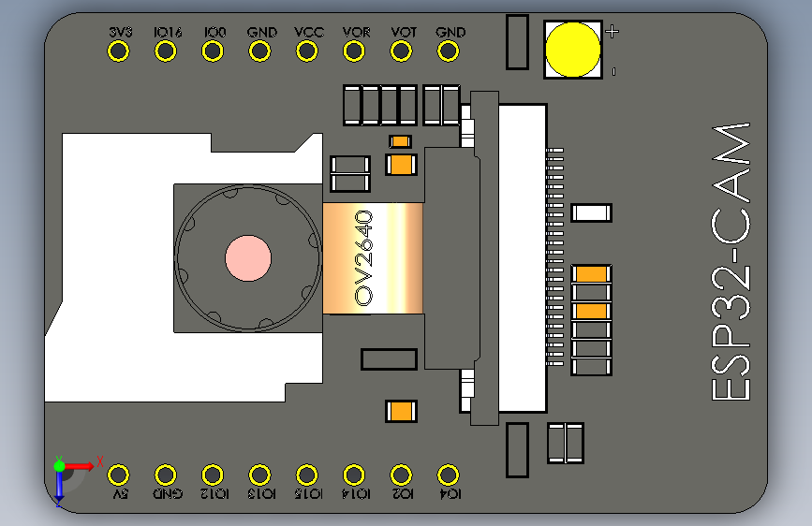Select the IO15 pin hole
The image size is (812, 526).
click(306, 475)
